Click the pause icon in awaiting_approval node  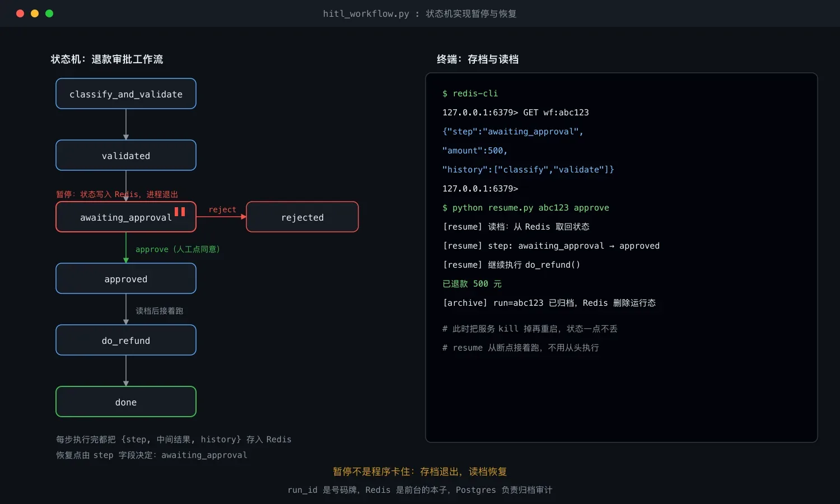(x=180, y=212)
